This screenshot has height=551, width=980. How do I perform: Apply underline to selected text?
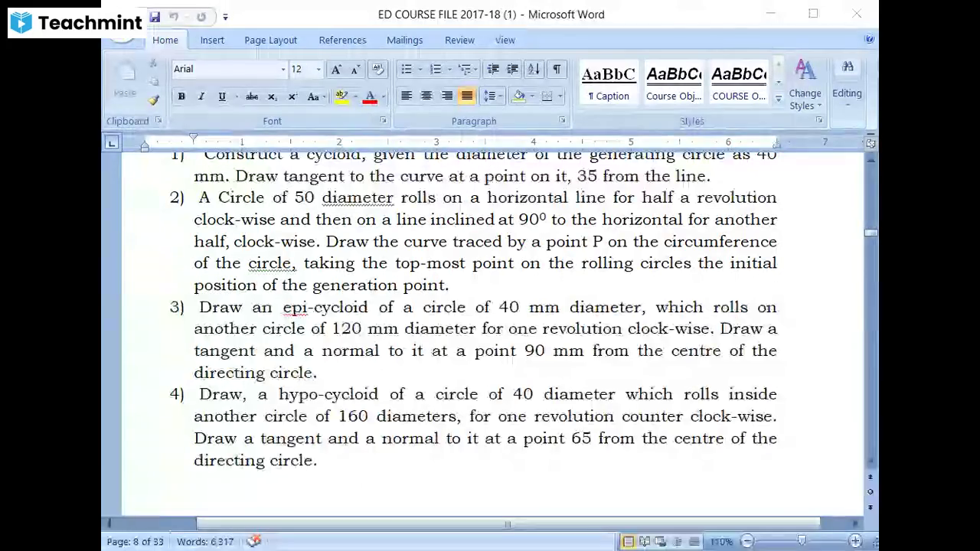[x=220, y=96]
